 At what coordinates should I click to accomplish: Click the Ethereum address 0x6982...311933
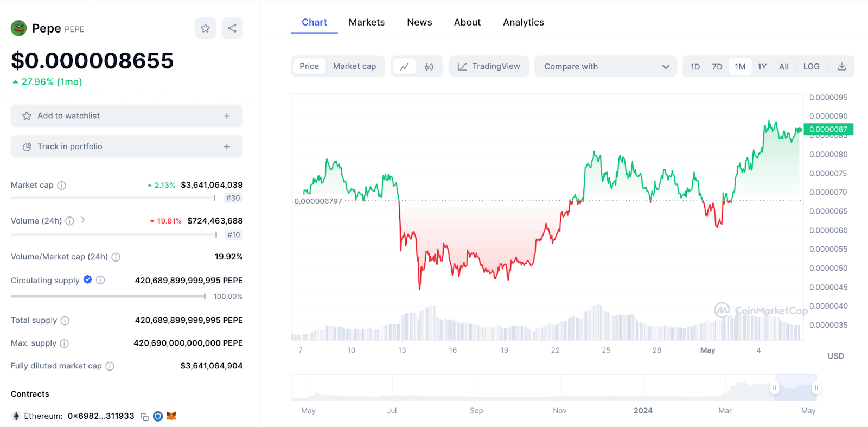point(101,416)
